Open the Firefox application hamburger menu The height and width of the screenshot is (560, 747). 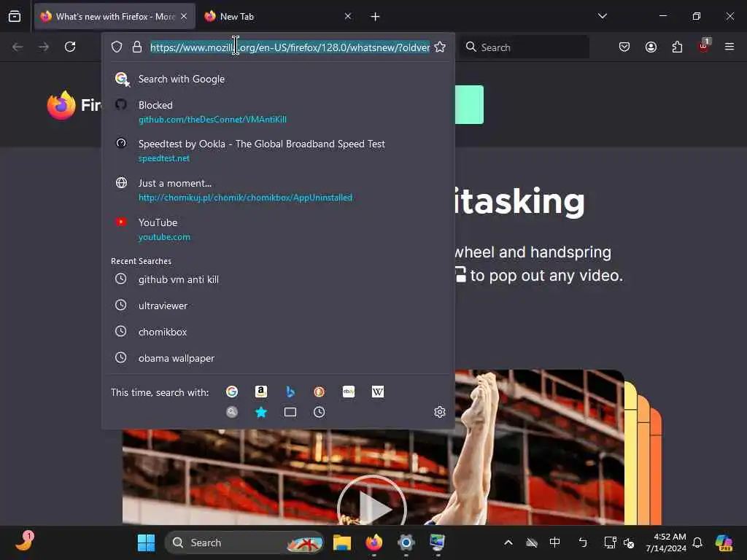point(729,47)
